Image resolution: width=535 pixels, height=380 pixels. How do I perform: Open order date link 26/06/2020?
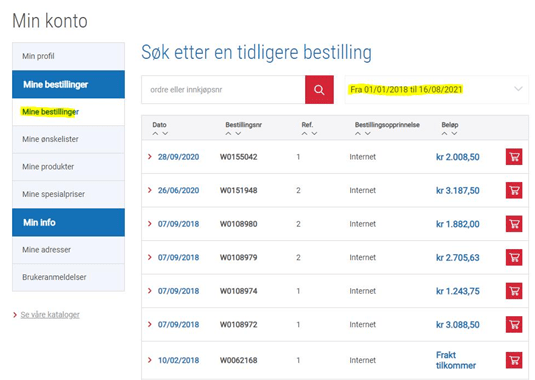pos(178,190)
